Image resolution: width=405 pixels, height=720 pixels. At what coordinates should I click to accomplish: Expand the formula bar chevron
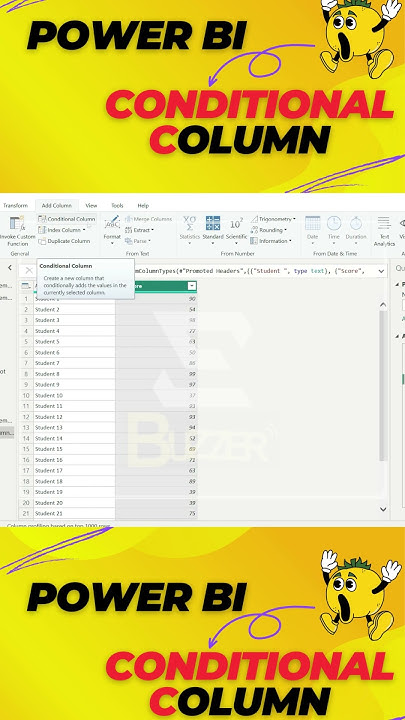(x=381, y=271)
